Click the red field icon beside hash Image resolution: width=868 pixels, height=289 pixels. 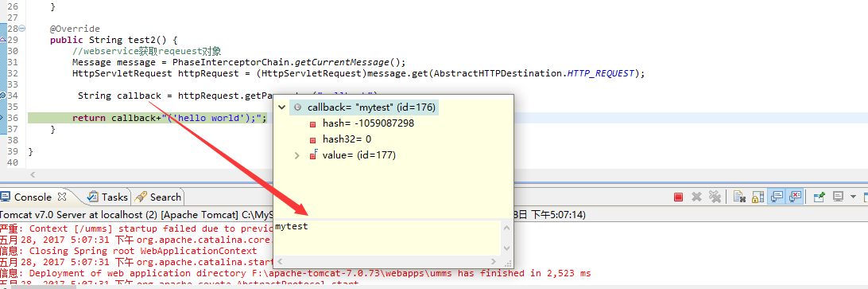[312, 123]
